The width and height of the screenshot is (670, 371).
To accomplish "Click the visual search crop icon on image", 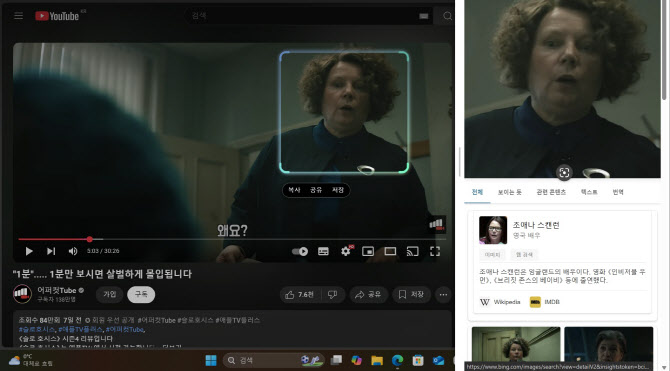I will coord(564,172).
